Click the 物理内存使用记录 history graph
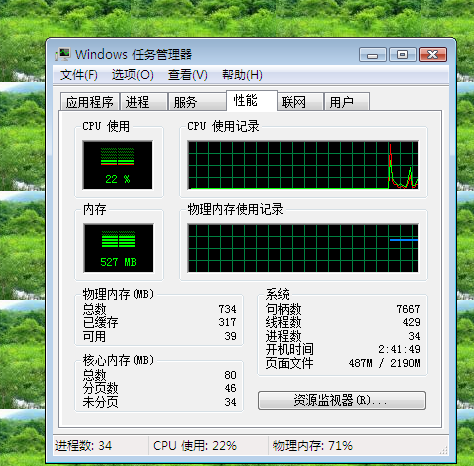Screen dimensions: 474x466 (303, 248)
